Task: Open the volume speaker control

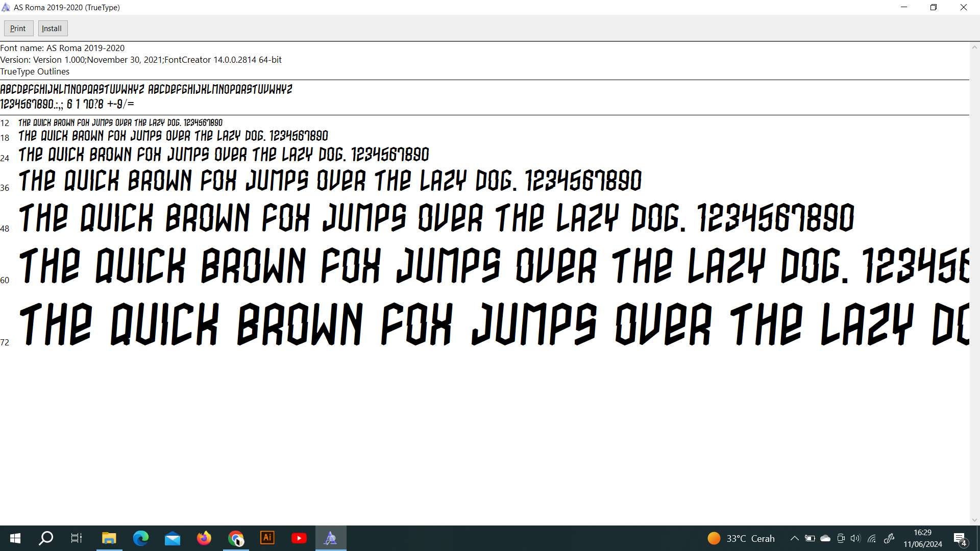Action: [855, 538]
